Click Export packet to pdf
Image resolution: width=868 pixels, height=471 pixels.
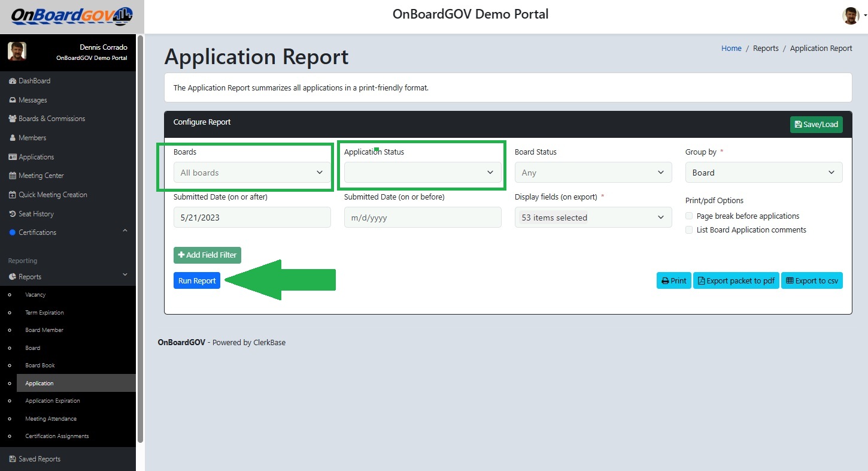pyautogui.click(x=736, y=281)
